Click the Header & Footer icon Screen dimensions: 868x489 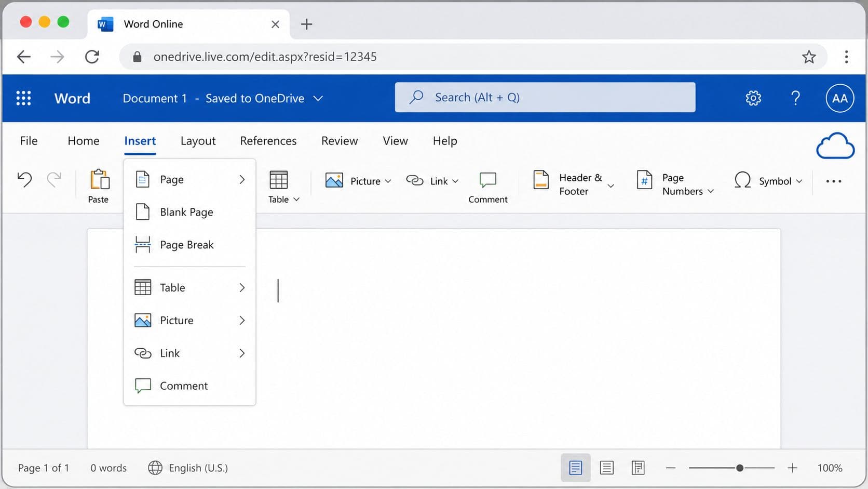[x=541, y=180]
